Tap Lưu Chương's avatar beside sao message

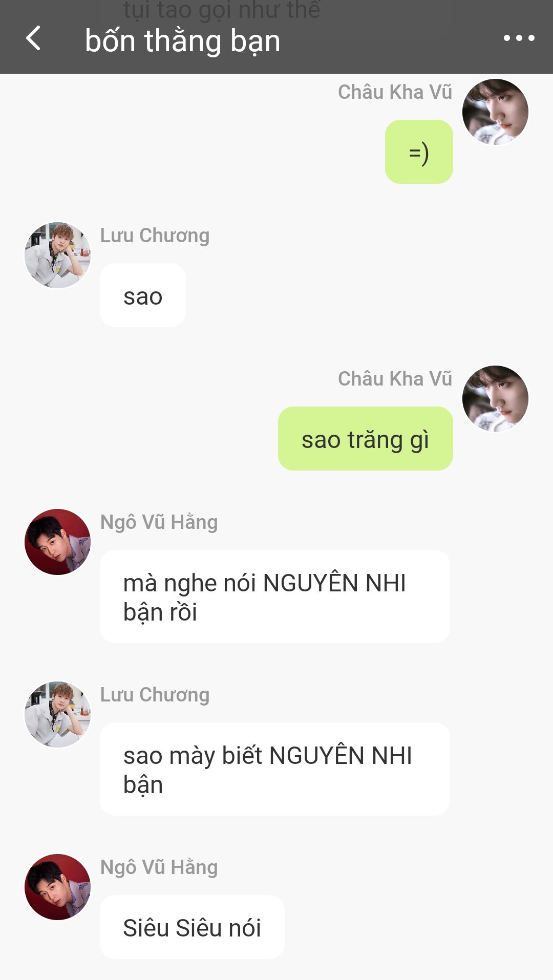click(x=58, y=255)
